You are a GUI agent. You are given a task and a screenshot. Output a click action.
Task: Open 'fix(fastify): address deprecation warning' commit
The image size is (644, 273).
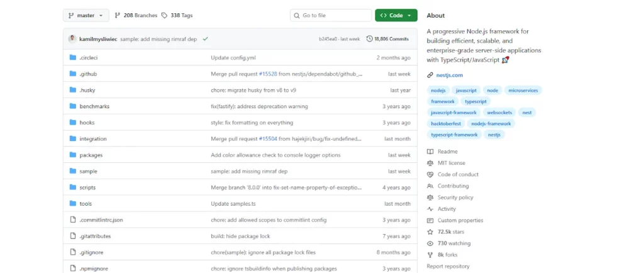click(x=259, y=106)
